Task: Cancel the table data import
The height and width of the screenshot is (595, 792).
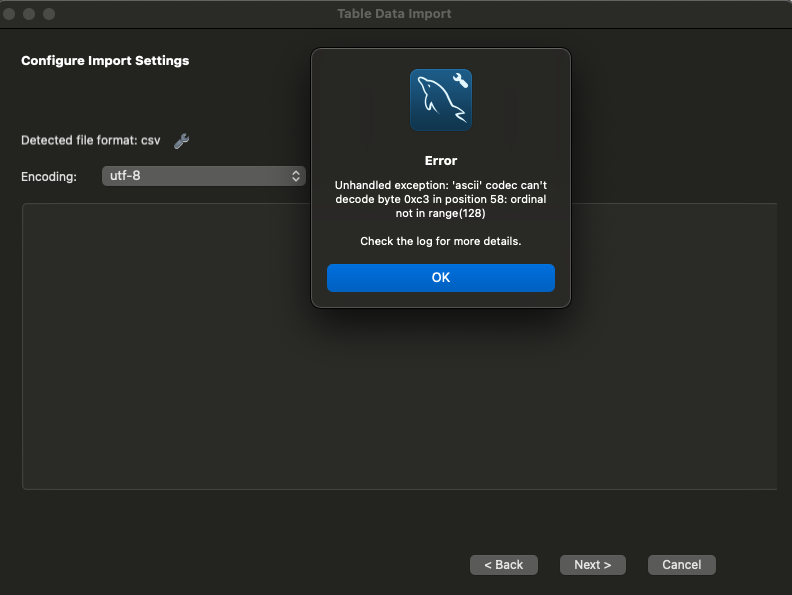Action: click(681, 565)
